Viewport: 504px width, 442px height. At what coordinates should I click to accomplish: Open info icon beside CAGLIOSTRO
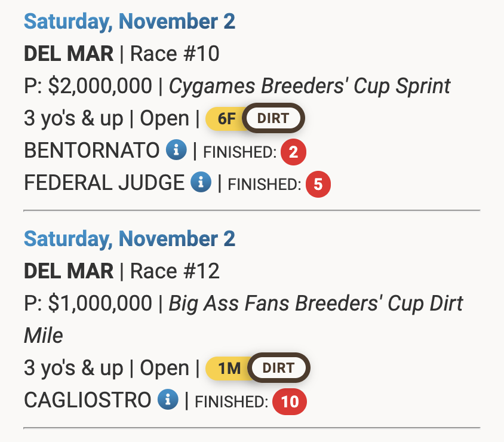pyautogui.click(x=168, y=400)
